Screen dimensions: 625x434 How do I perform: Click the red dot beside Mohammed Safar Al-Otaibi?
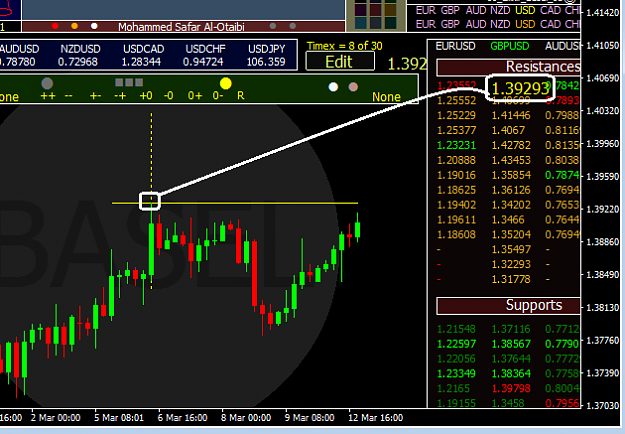55,26
